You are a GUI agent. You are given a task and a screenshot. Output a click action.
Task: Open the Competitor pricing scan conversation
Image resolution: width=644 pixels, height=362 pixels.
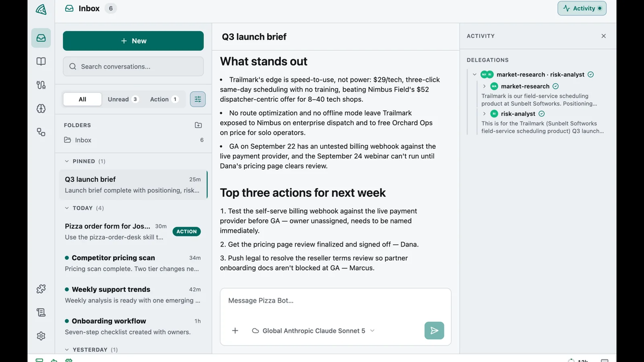(133, 263)
